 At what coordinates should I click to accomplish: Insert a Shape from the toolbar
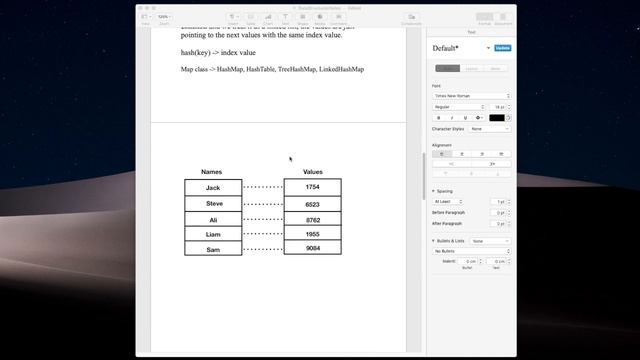pyautogui.click(x=303, y=17)
